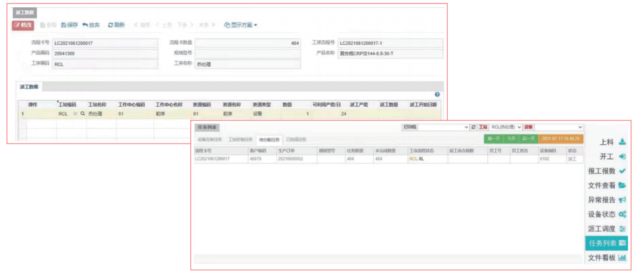The image size is (644, 277).
Task: Click the 工站名称 cell 热处理 in grid
Action: tap(101, 114)
